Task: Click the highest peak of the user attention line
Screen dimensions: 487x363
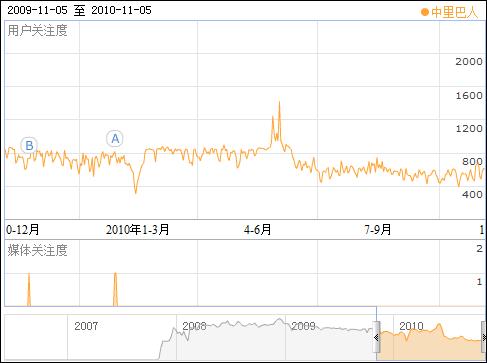Action: (279, 102)
